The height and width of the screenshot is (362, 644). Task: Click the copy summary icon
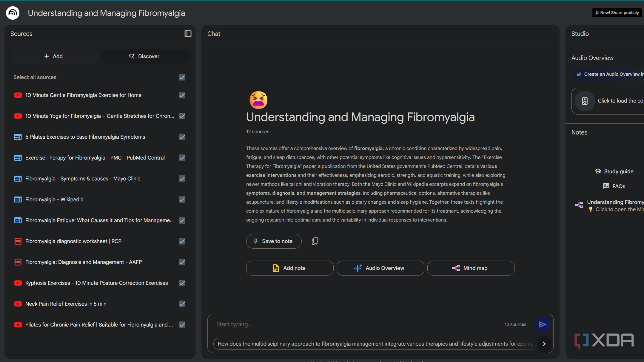(x=315, y=241)
